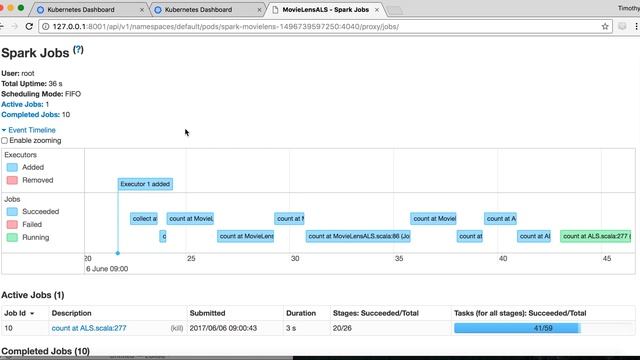Go forward with the browser arrow

coord(15,27)
